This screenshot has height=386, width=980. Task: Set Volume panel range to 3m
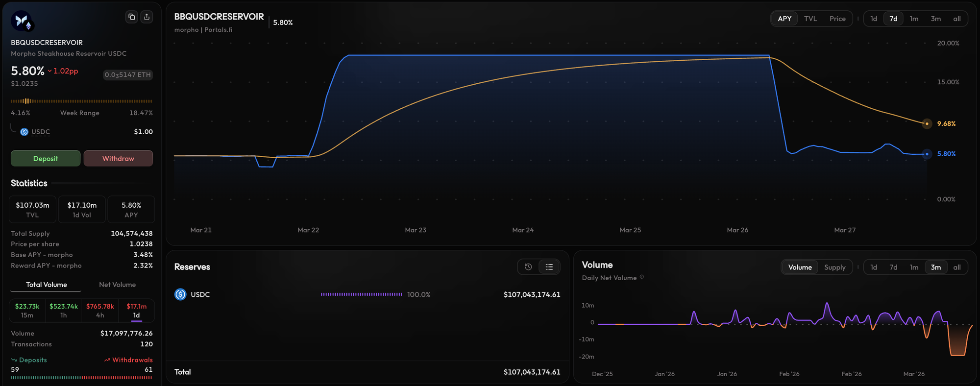tap(935, 267)
